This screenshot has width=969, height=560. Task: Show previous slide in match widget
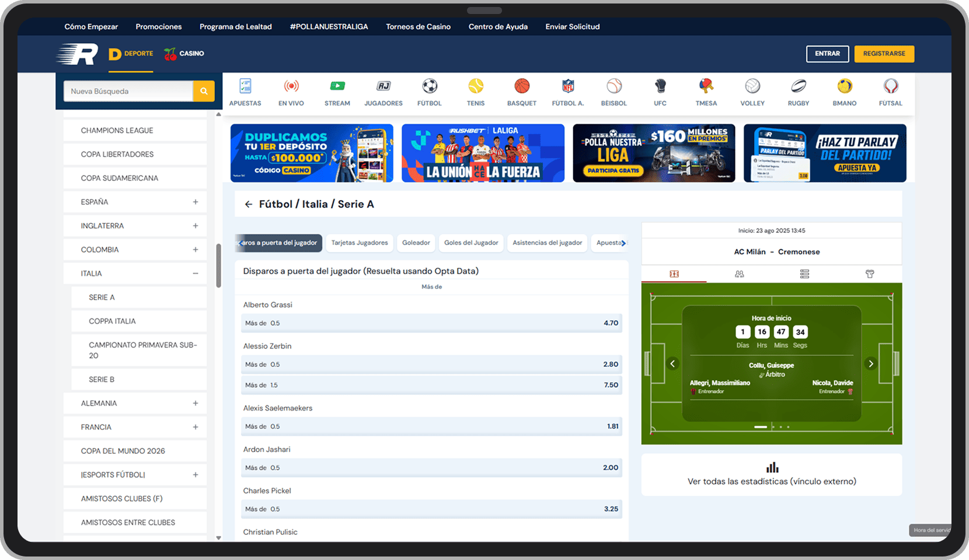(x=672, y=363)
